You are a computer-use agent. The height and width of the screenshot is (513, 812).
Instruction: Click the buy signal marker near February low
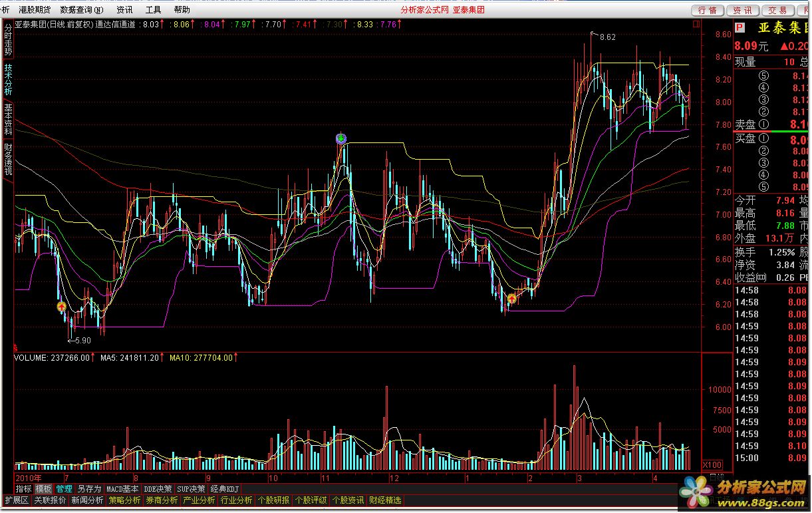[x=511, y=299]
